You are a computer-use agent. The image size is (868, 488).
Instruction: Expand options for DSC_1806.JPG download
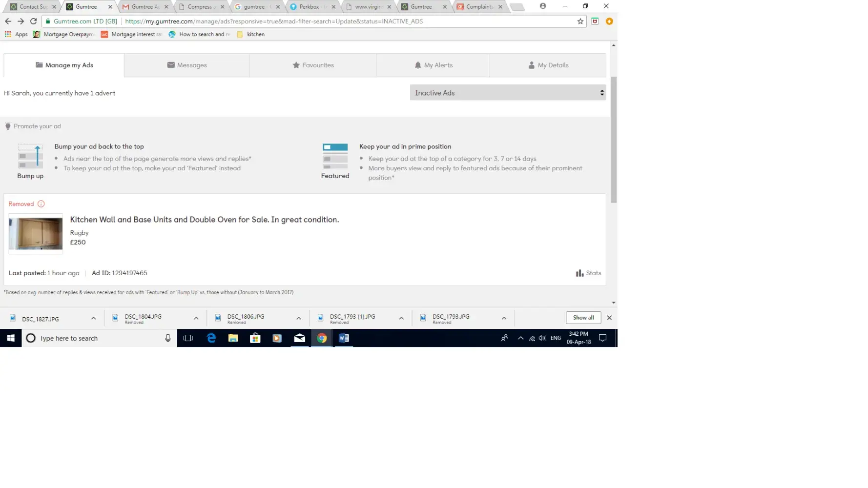point(298,318)
